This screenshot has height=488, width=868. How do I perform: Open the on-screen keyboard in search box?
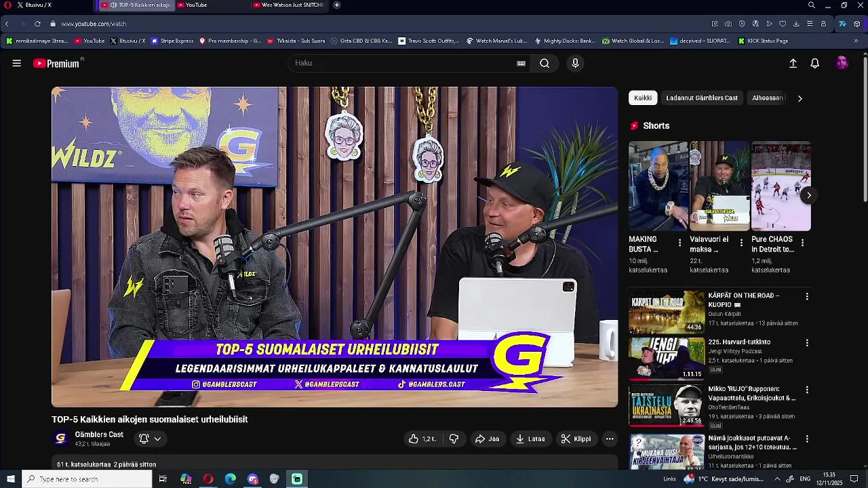click(521, 63)
